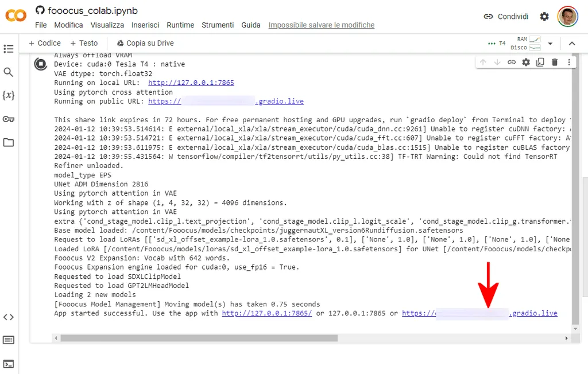The width and height of the screenshot is (588, 374).
Task: Open the Files folder panel
Action: [x=9, y=142]
